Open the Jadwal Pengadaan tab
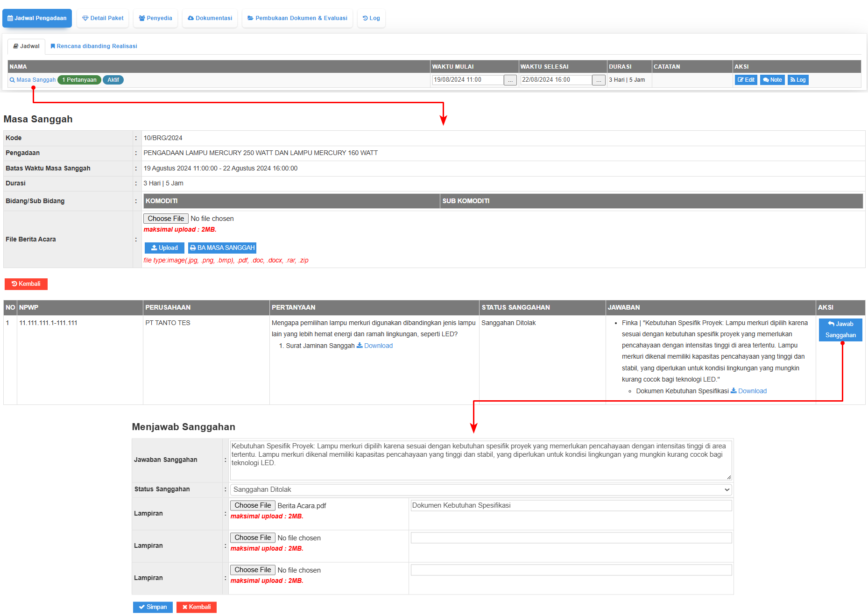This screenshot has width=868, height=616. click(37, 18)
